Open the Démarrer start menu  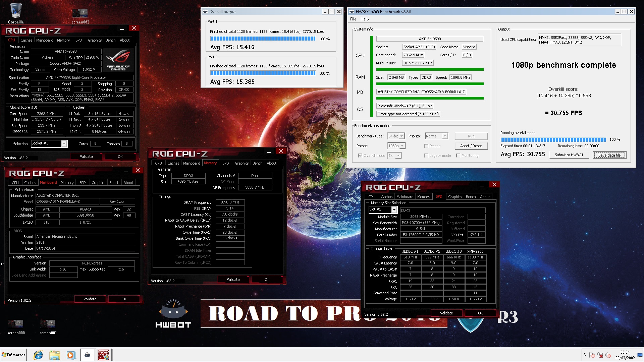[13, 355]
